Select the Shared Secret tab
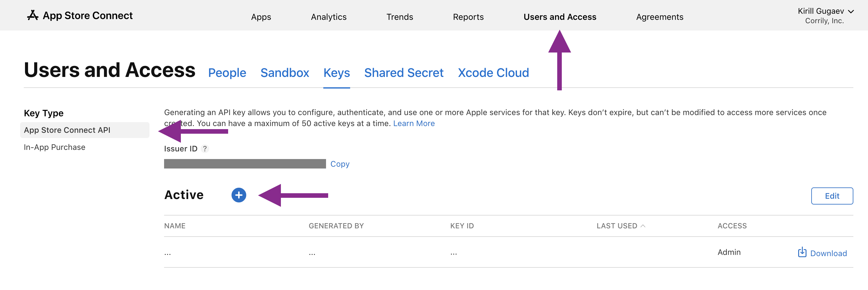Image resolution: width=868 pixels, height=290 pixels. (x=404, y=73)
